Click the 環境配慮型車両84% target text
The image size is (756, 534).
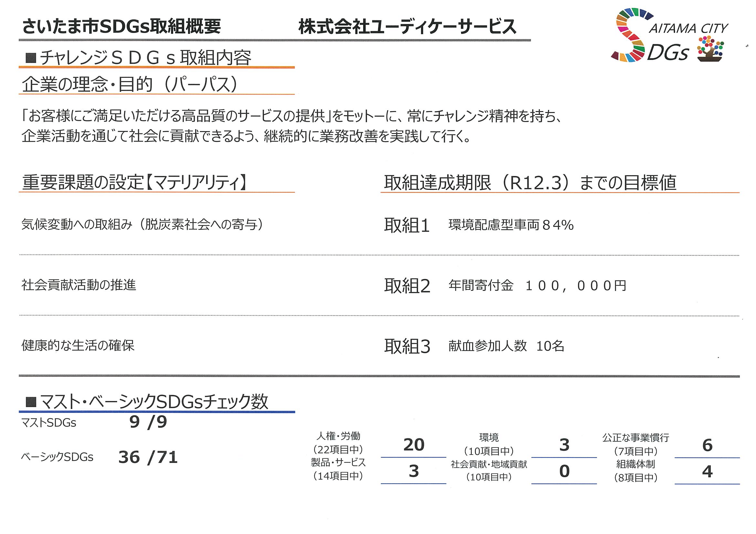point(511,225)
